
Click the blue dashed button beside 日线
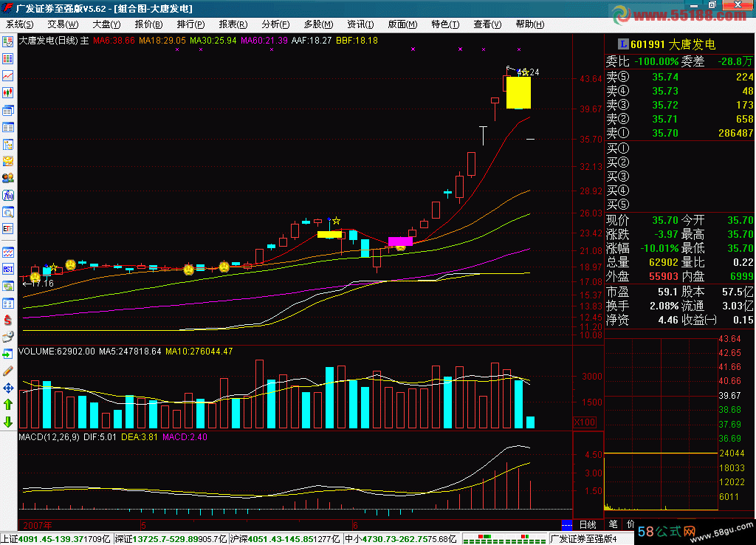click(567, 525)
